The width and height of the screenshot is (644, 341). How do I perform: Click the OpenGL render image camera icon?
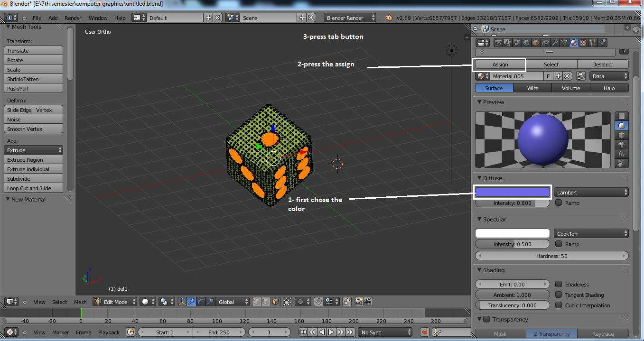click(359, 302)
